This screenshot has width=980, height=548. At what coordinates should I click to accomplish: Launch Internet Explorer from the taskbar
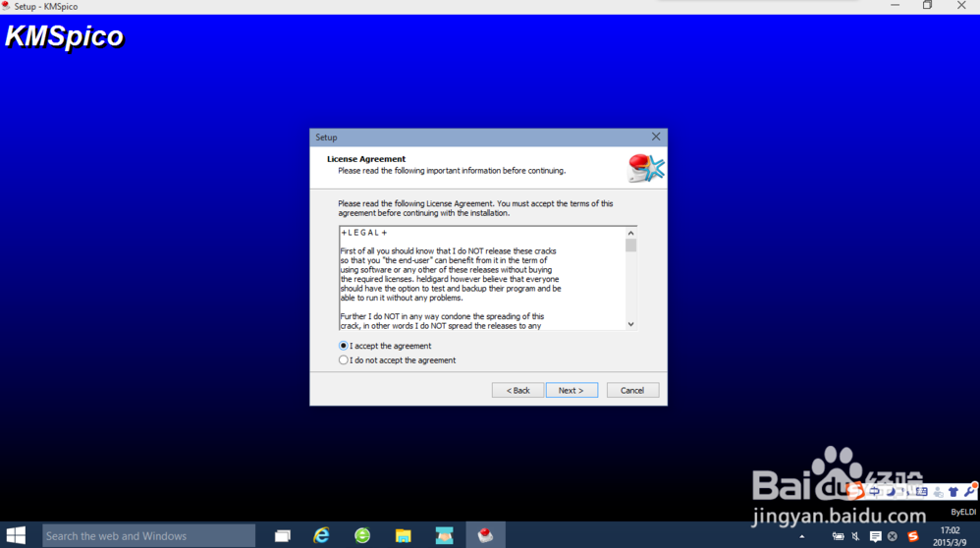coord(321,535)
